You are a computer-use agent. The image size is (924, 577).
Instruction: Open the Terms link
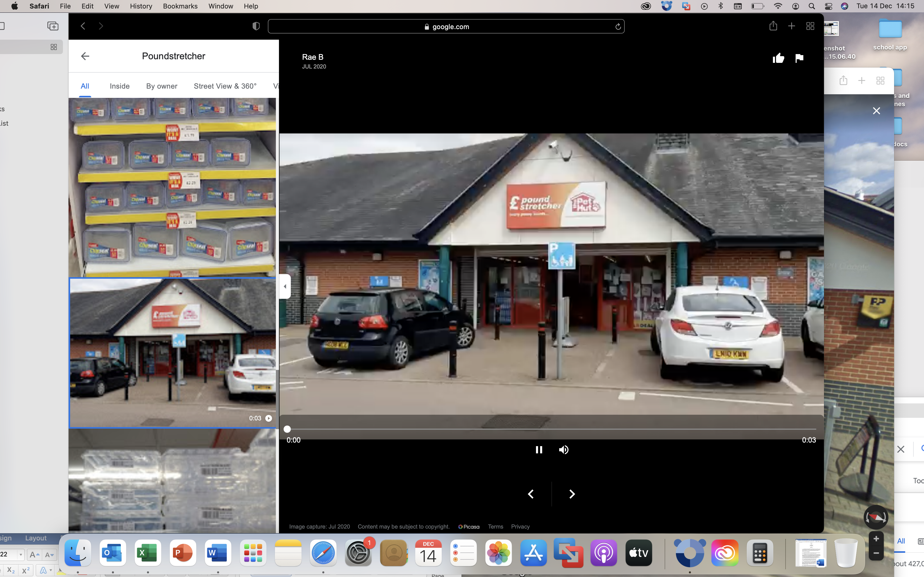495,527
